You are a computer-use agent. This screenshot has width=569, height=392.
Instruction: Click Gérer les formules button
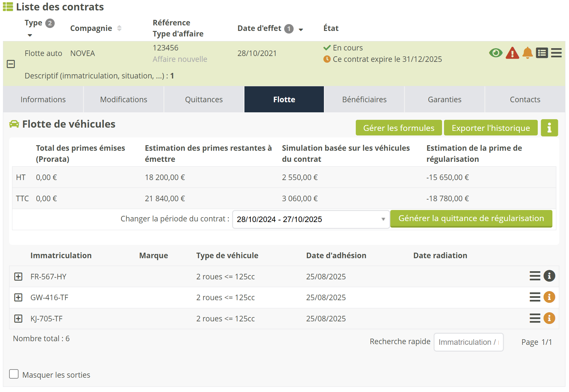point(398,128)
